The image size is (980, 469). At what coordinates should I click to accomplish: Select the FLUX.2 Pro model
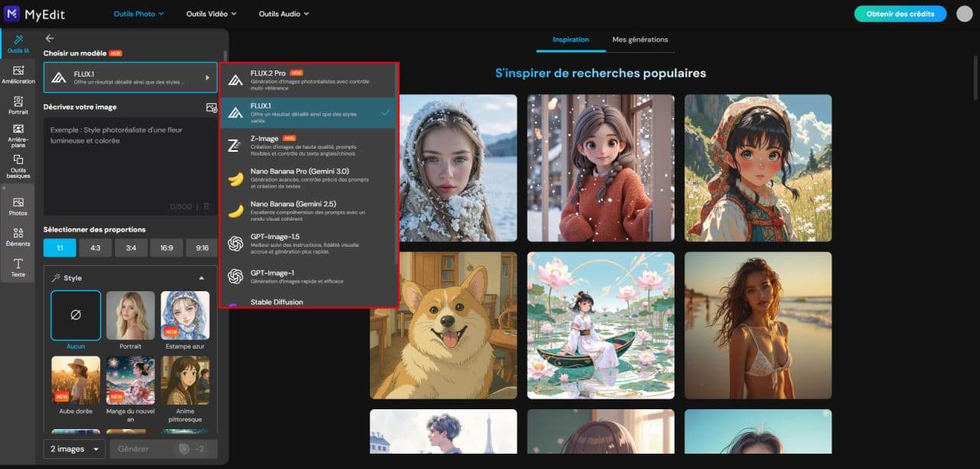pyautogui.click(x=308, y=80)
